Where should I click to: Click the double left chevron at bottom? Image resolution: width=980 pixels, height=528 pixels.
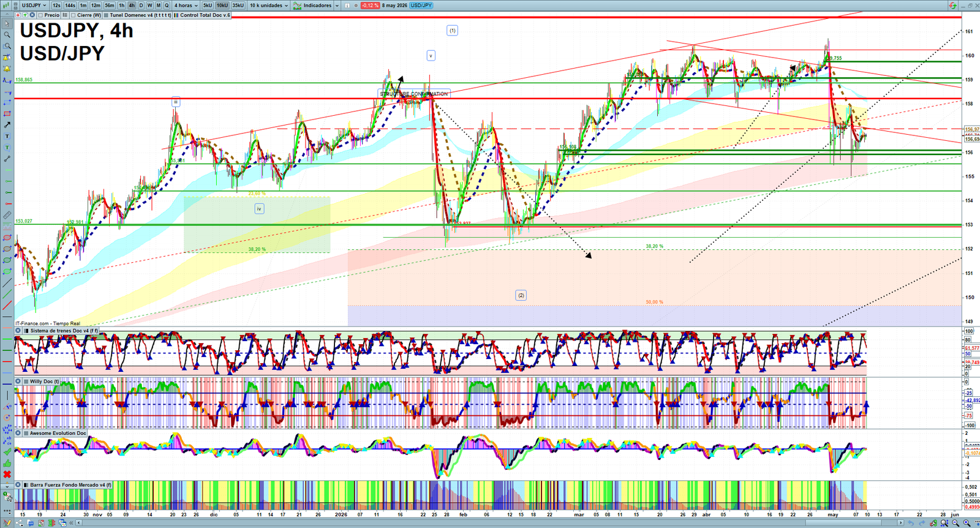pyautogui.click(x=71, y=522)
